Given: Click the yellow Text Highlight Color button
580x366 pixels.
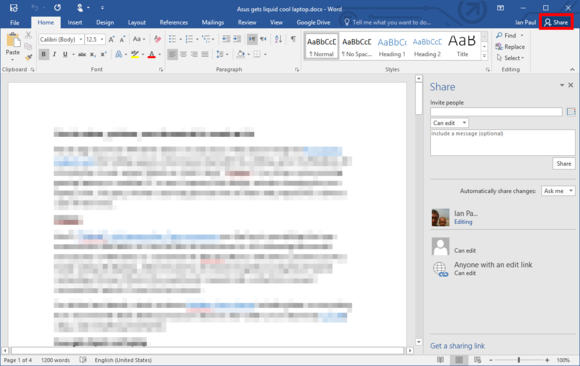Looking at the screenshot, I should pos(135,54).
